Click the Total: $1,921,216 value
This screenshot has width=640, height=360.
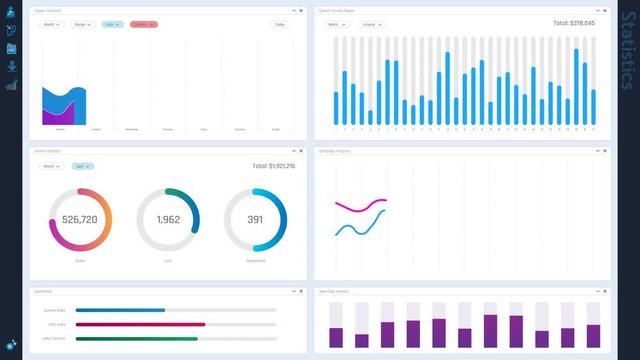(x=273, y=166)
